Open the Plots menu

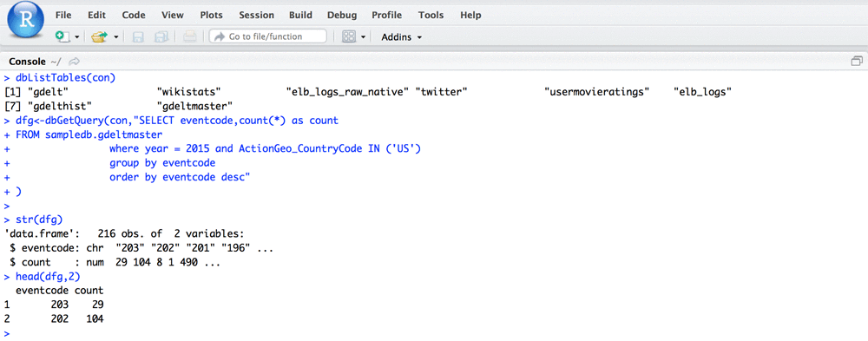point(212,15)
